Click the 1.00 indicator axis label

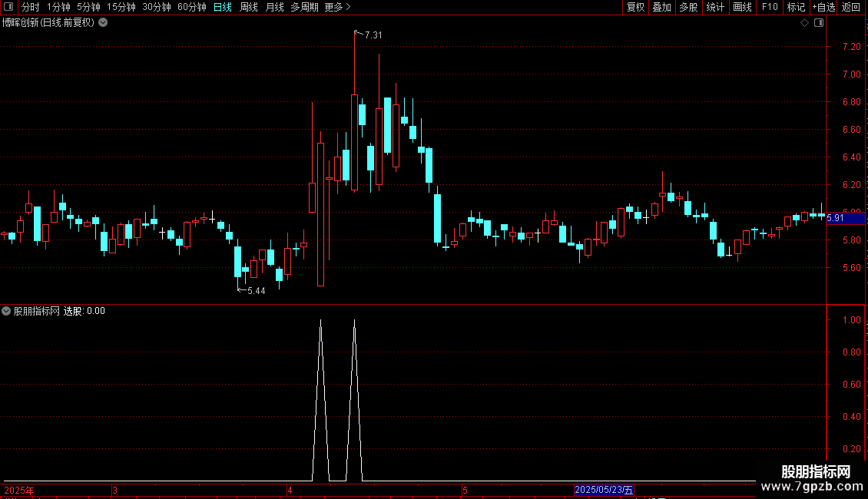click(x=851, y=320)
